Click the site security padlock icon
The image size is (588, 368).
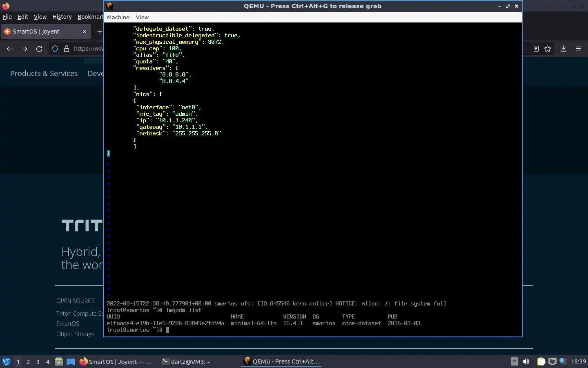67,49
